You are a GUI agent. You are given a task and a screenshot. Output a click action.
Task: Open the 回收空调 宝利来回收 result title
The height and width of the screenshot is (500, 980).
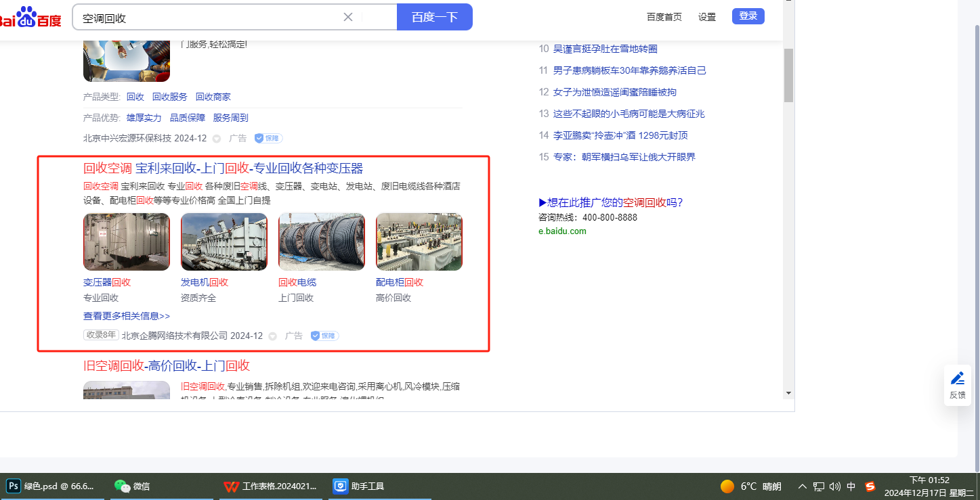[x=223, y=168]
